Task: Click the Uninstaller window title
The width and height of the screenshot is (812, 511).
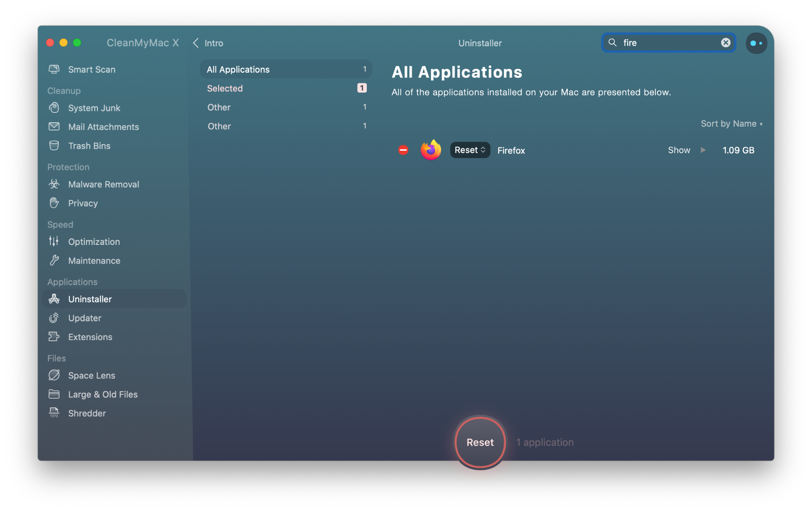Action: pyautogui.click(x=480, y=43)
